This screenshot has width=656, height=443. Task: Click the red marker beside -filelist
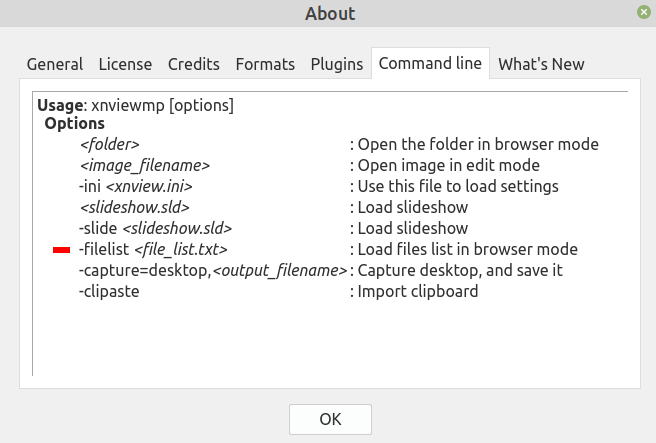click(x=61, y=250)
